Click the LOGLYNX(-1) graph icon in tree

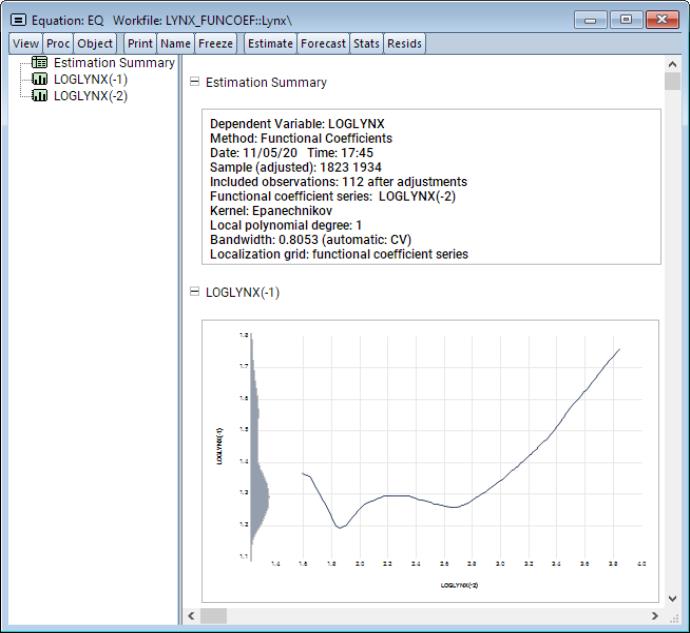[41, 80]
